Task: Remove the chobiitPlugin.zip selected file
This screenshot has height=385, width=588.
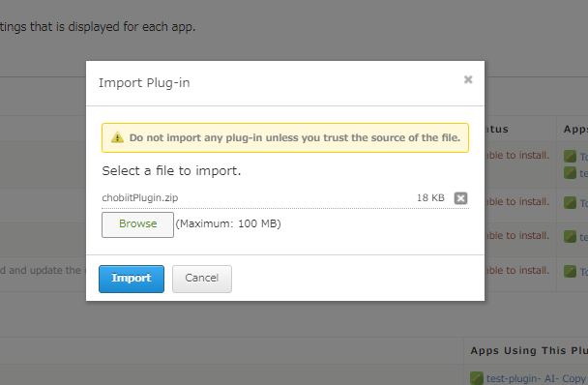Action: point(460,197)
